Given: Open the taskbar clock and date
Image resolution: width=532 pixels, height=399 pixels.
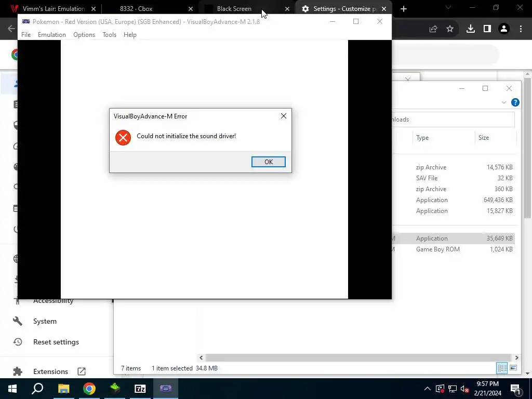Looking at the screenshot, I should pyautogui.click(x=487, y=389).
